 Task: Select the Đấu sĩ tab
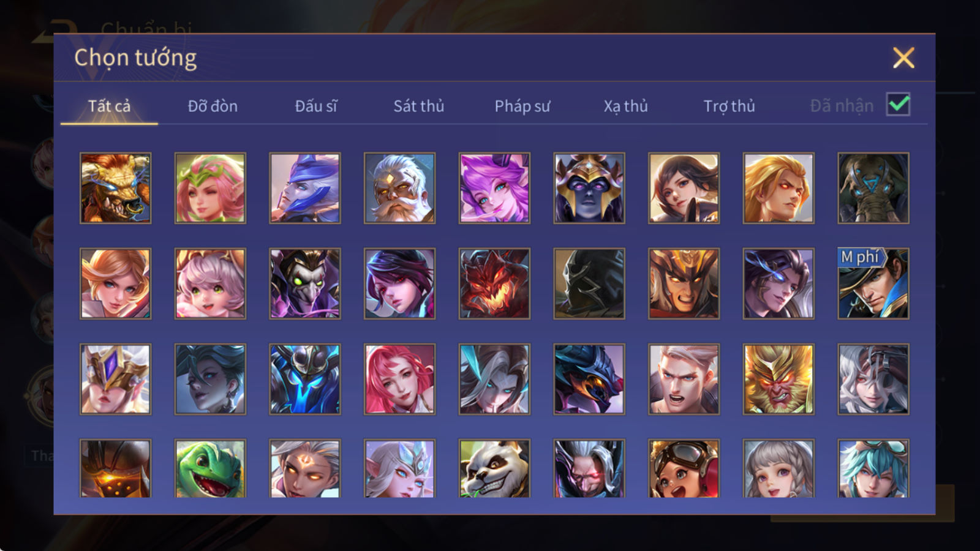click(316, 106)
